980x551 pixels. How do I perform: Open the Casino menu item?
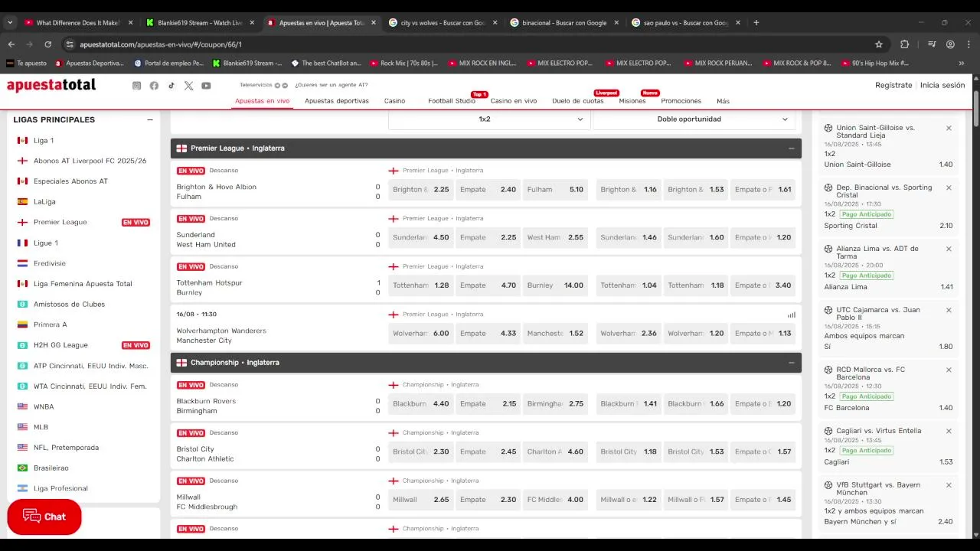[394, 101]
